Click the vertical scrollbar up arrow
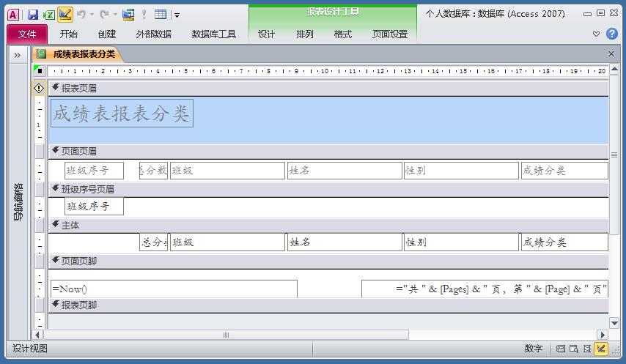This screenshot has width=626, height=364. point(614,69)
